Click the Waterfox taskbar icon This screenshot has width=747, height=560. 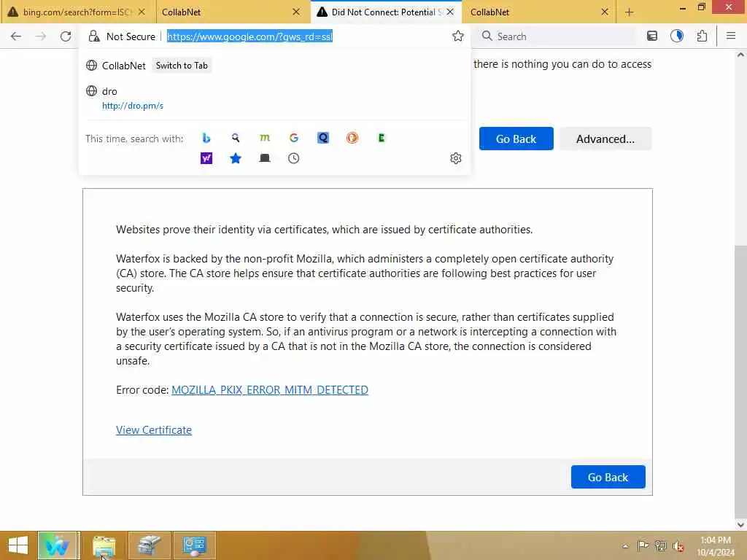coord(57,545)
